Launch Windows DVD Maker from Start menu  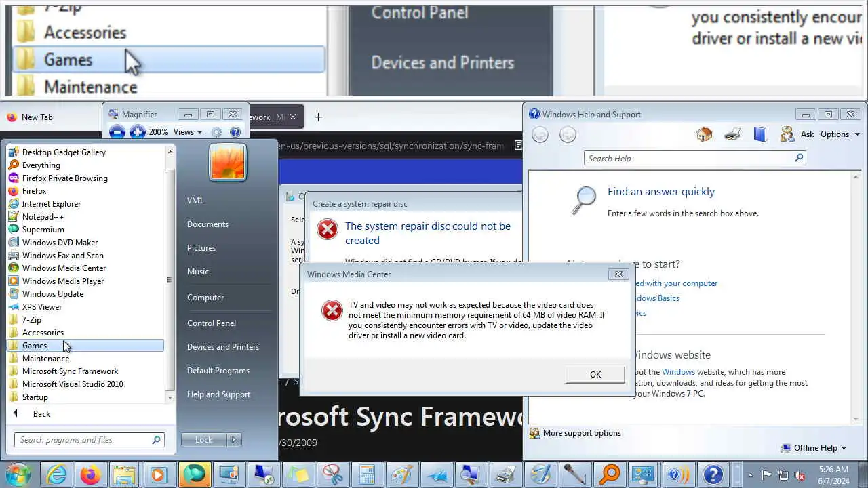tap(85, 243)
